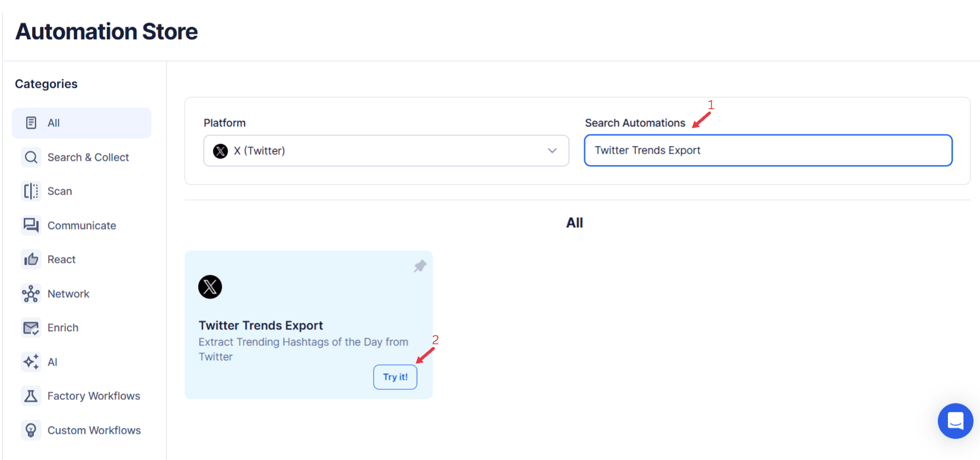The image size is (980, 460).
Task: Open the Twitter Trends Export card title
Action: coord(260,325)
